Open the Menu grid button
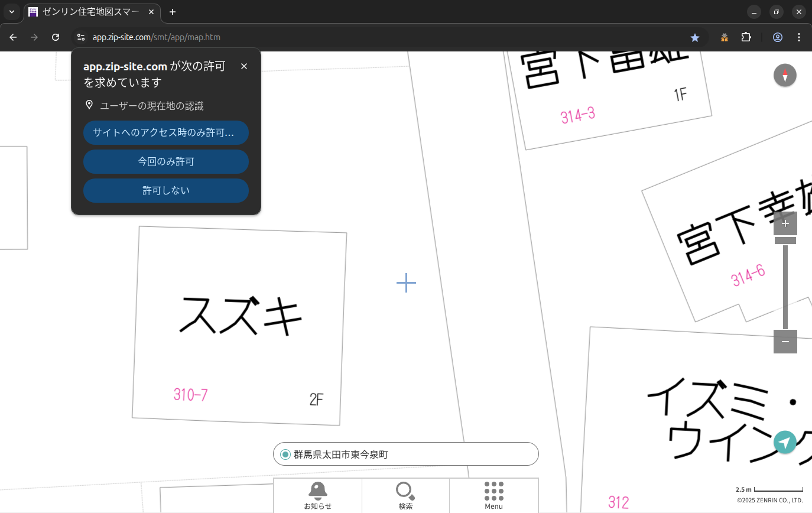 click(493, 495)
